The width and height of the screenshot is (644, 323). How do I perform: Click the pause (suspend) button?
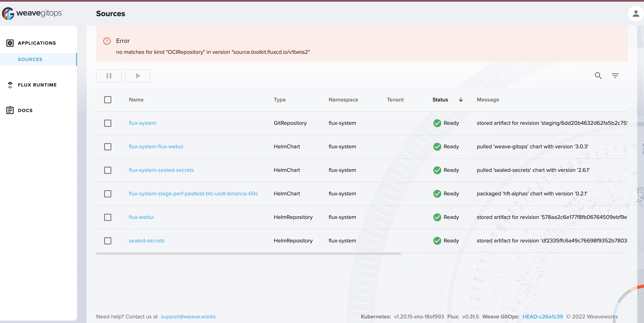tap(109, 76)
